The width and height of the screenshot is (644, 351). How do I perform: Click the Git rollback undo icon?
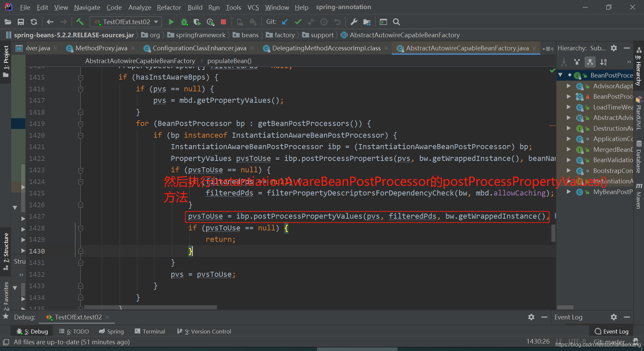pos(337,22)
